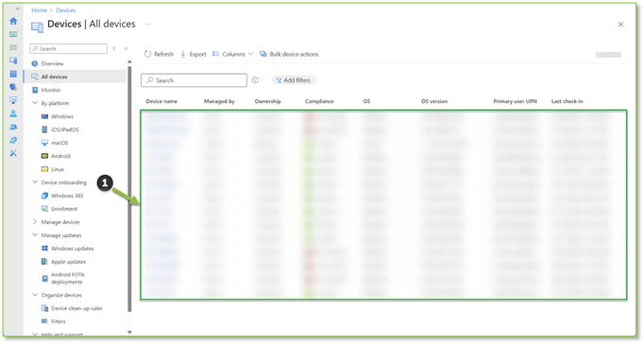Open Filters in the sidebar
The height and width of the screenshot is (344, 644).
tap(58, 321)
